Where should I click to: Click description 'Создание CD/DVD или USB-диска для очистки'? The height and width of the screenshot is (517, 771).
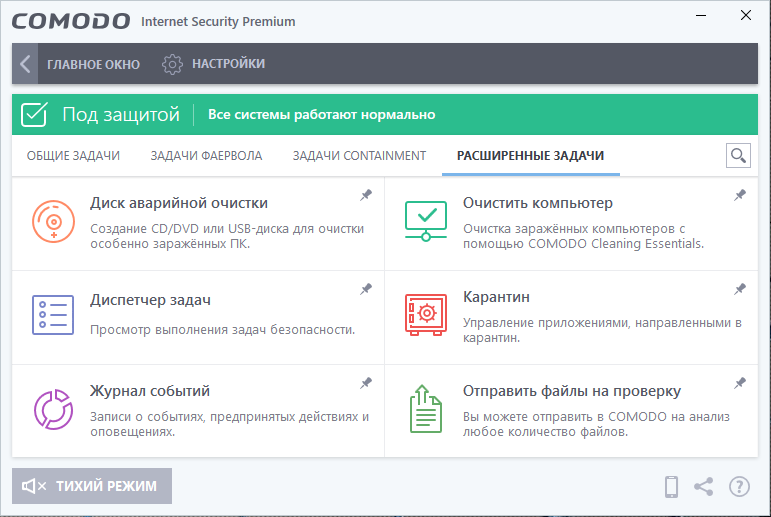pos(227,229)
